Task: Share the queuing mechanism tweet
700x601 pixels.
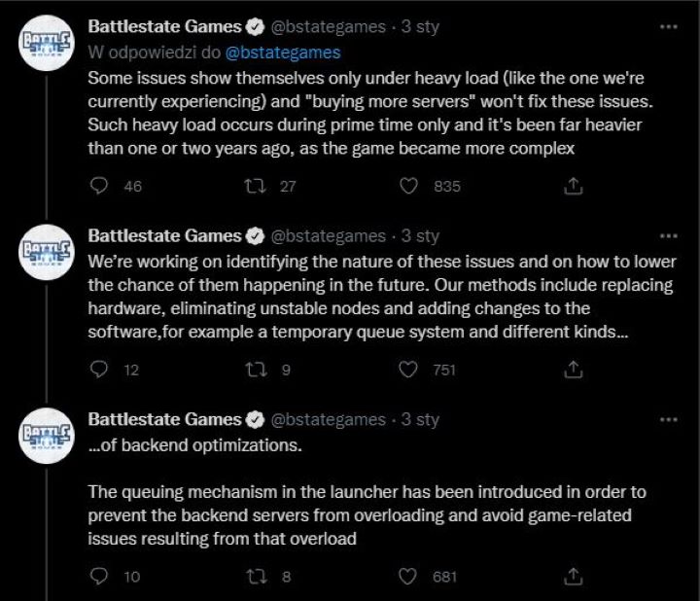Action: pos(575,577)
